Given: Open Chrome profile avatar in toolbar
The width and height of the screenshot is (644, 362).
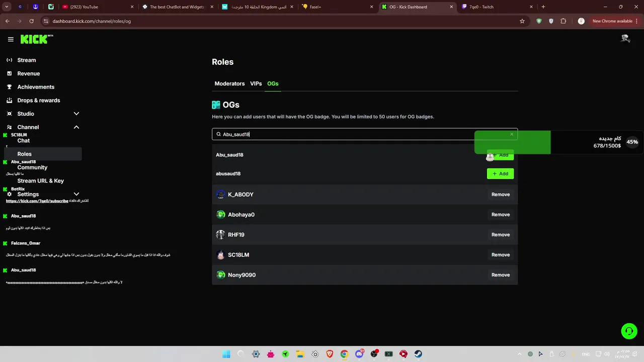Looking at the screenshot, I should coord(581,21).
